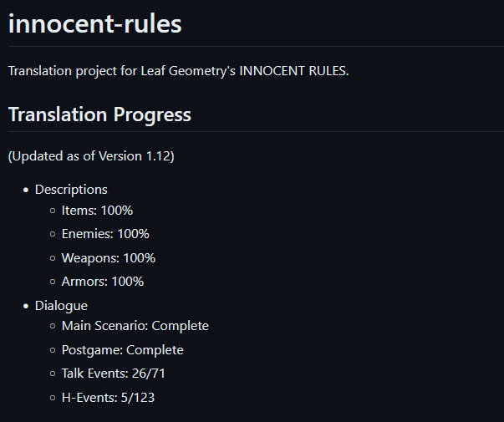Viewport: 504px width, 422px height.
Task: Click the project description text line
Action: pos(178,71)
